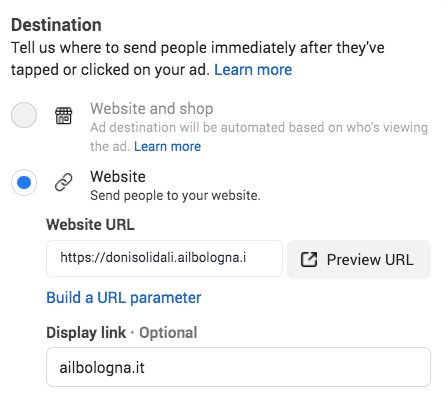Click the Preview URL button label
Viewport: 448px width, 395px height.
tap(370, 260)
